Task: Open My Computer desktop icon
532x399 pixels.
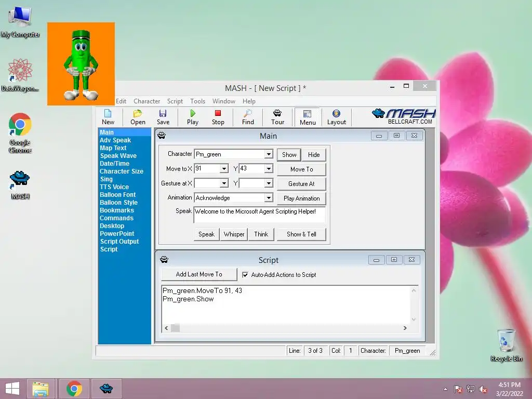Action: click(20, 22)
